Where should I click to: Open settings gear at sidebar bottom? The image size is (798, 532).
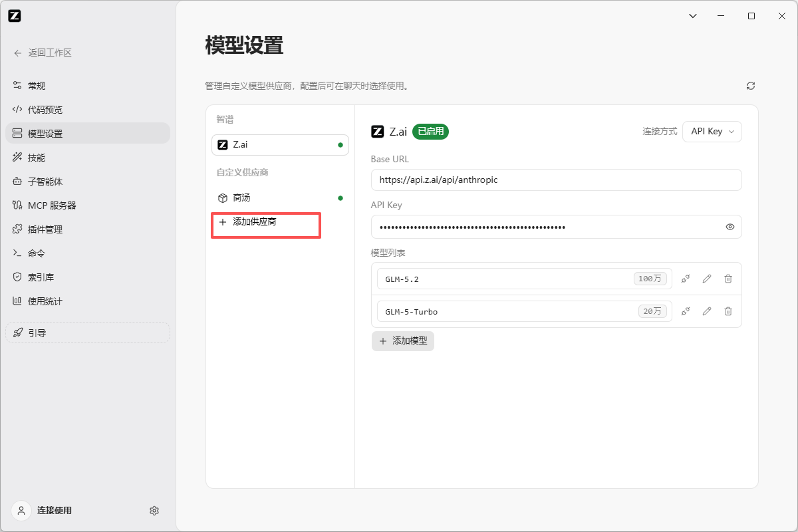pyautogui.click(x=154, y=511)
